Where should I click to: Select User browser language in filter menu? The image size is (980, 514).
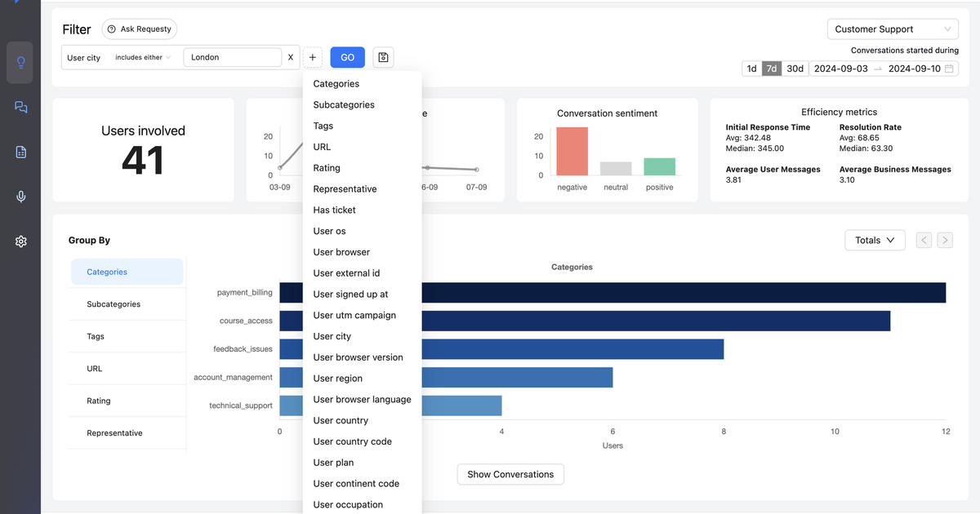pos(363,399)
